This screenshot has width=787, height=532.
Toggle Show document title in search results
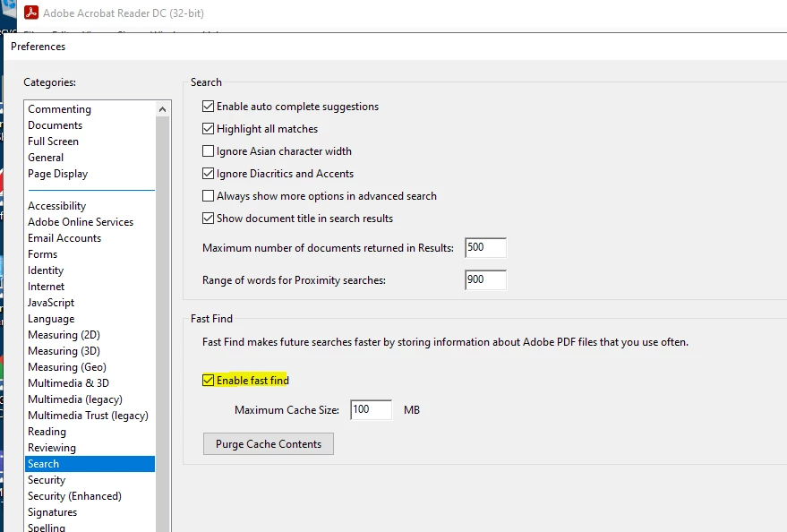tap(208, 219)
